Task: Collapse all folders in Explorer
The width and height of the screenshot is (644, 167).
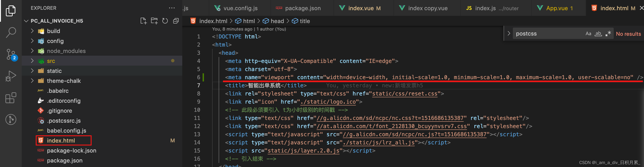Action: [176, 21]
